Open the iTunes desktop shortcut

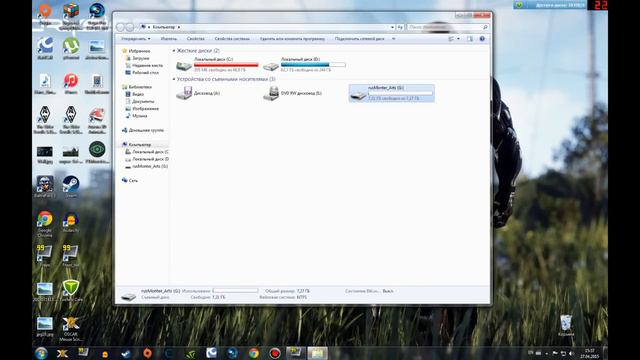[x=71, y=83]
